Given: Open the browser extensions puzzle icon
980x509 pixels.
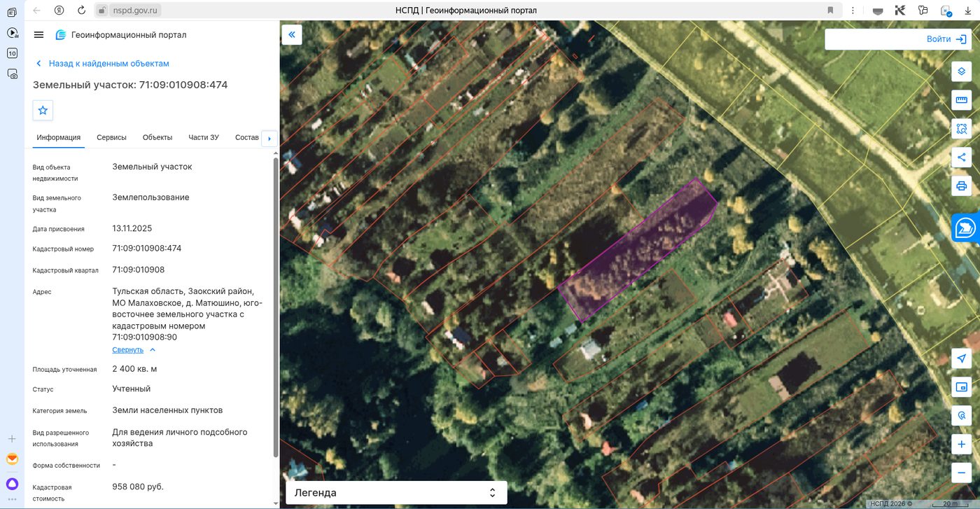Looking at the screenshot, I should pyautogui.click(x=923, y=11).
